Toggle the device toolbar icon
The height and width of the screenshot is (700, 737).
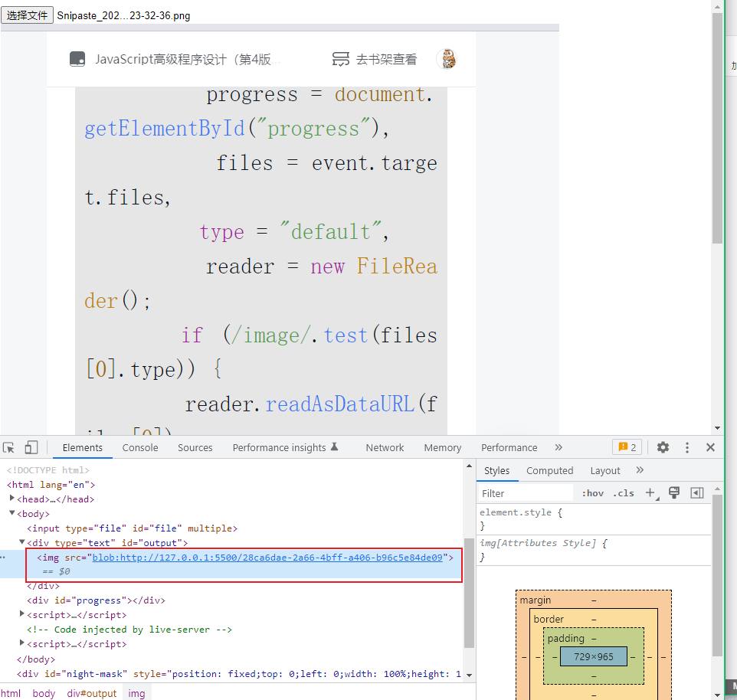point(31,448)
